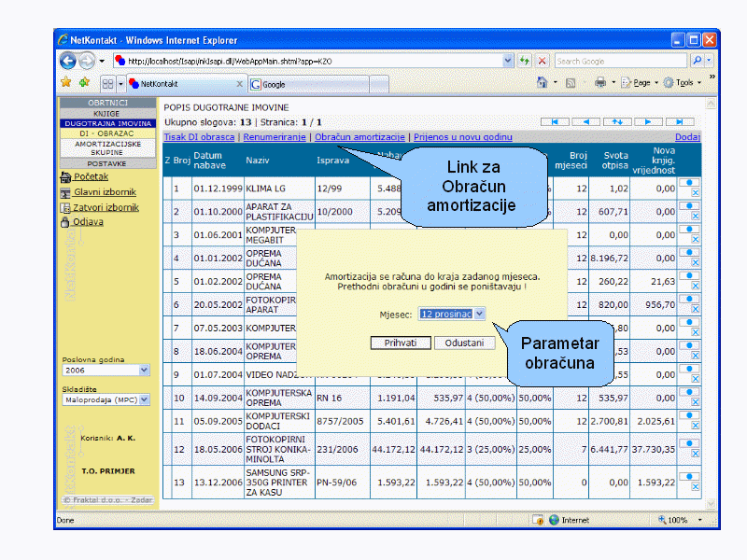Jump to the first page of records

(555, 122)
